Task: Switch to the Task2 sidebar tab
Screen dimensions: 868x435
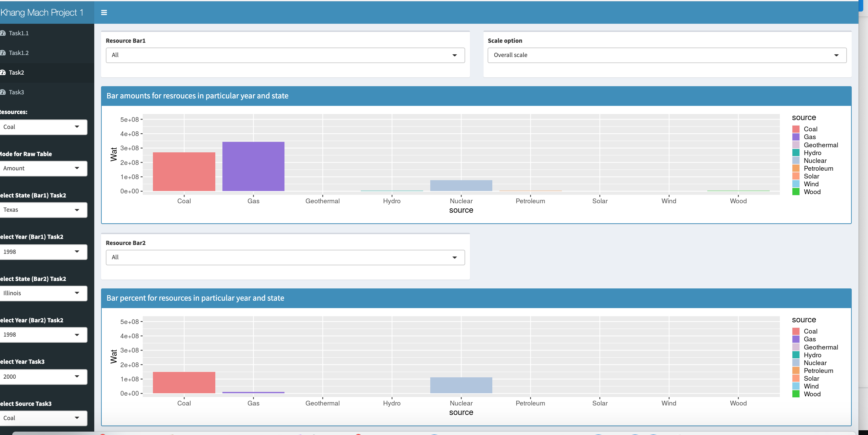Action: tap(47, 73)
